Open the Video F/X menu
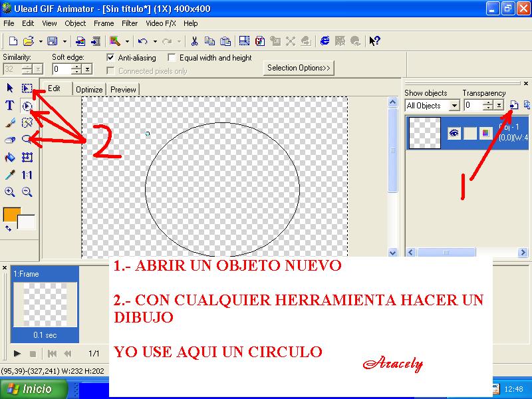The width and height of the screenshot is (532, 399). click(160, 23)
